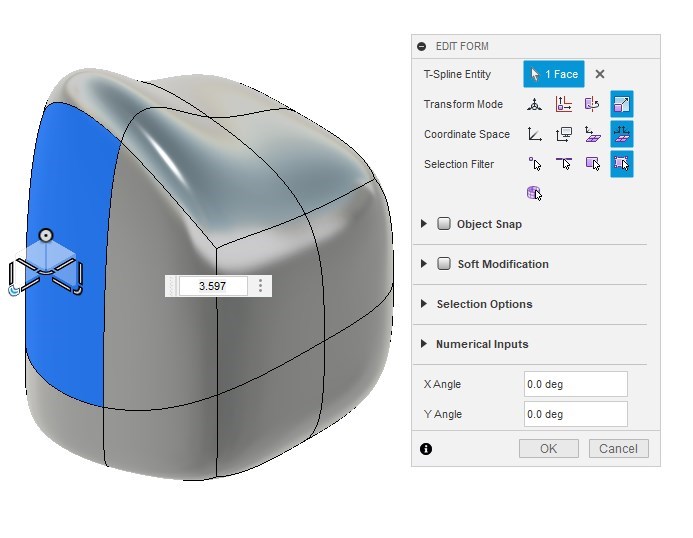This screenshot has width=693, height=538.
Task: Select Multi transform mode icon
Action: coord(535,104)
